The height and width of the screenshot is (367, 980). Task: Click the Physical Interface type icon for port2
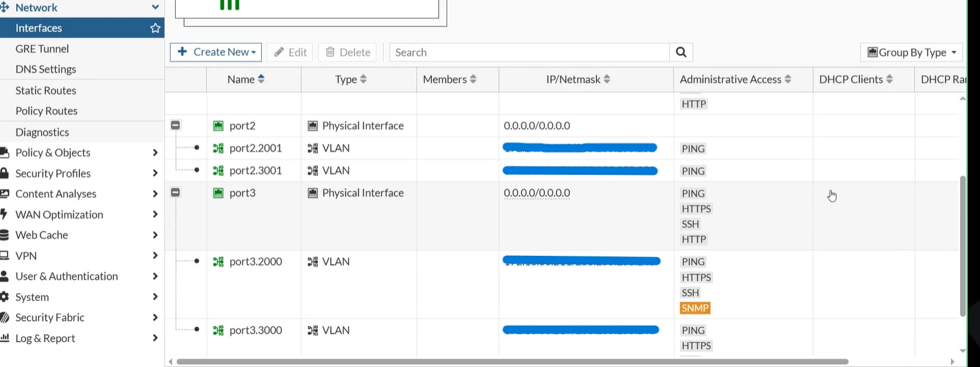tap(313, 125)
